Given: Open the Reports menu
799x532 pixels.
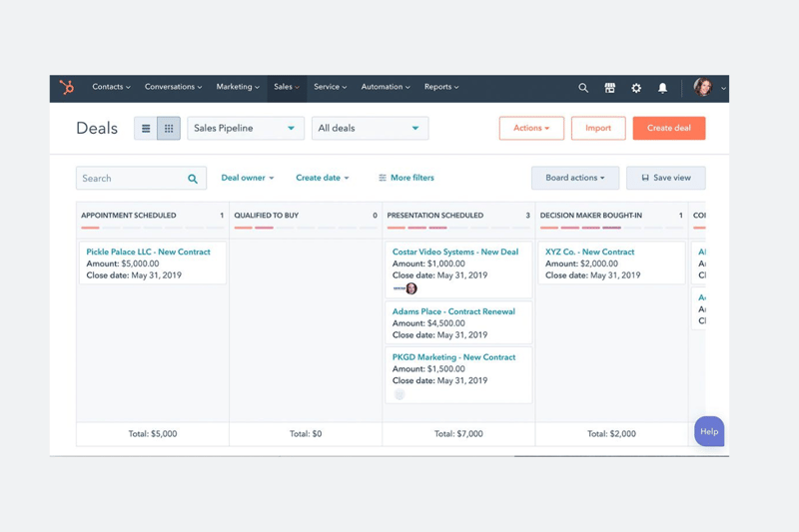Looking at the screenshot, I should [x=441, y=87].
